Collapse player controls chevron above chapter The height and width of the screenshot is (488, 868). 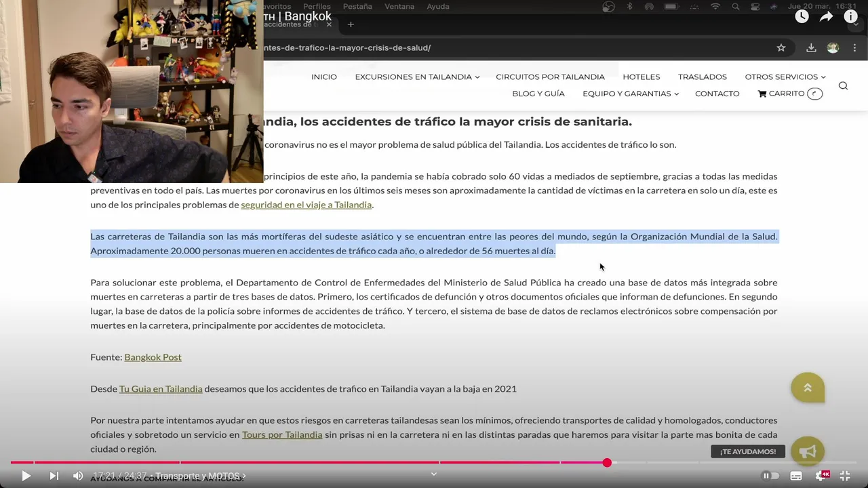tap(434, 474)
